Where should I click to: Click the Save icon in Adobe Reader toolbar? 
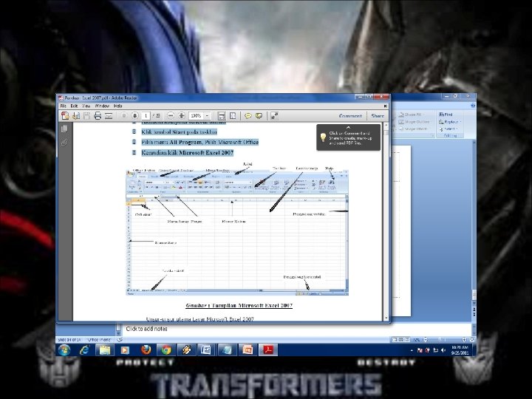pyautogui.click(x=87, y=116)
